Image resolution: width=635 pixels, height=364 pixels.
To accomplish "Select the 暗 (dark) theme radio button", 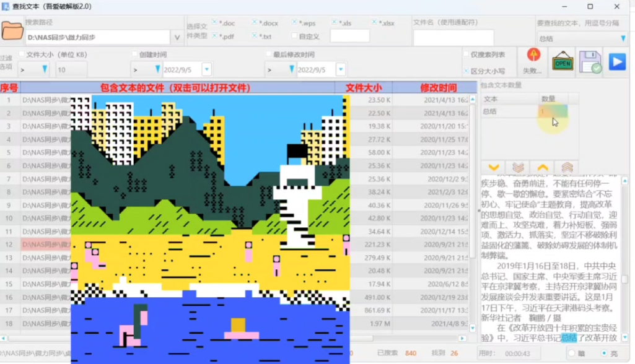I will point(571,353).
